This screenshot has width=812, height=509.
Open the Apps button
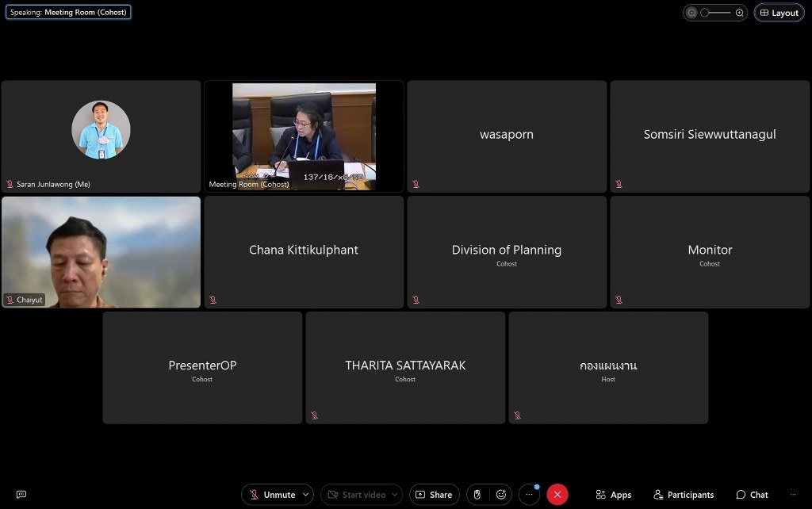click(614, 495)
